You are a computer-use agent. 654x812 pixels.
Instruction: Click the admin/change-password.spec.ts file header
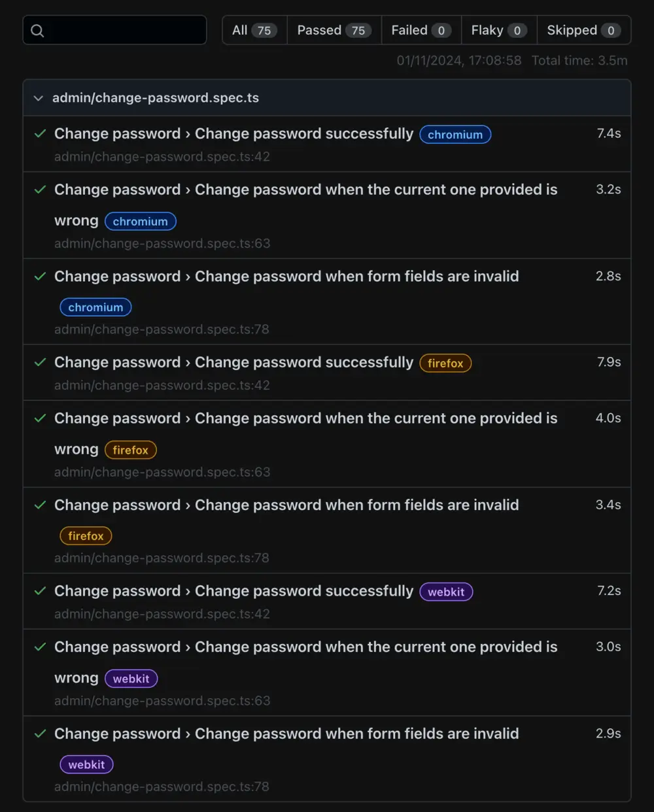tap(156, 98)
